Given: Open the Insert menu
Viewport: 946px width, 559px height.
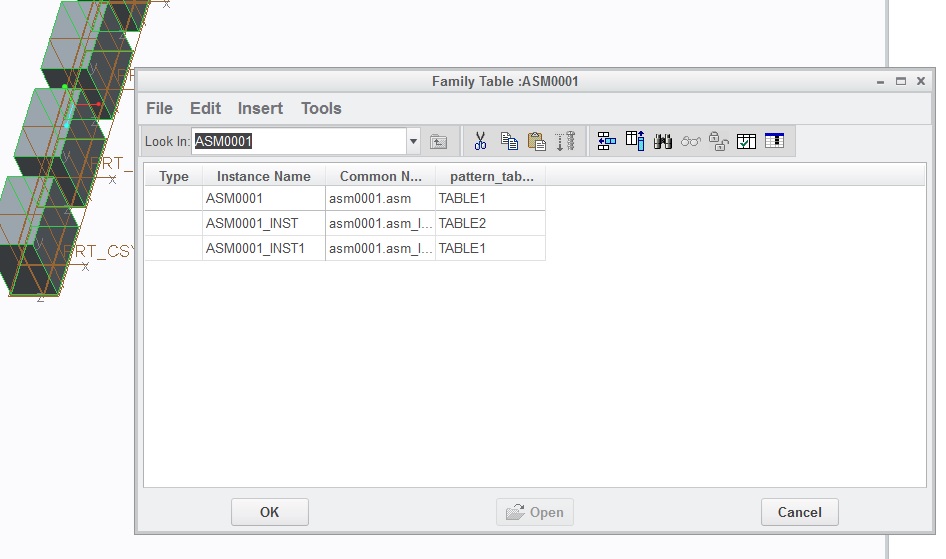Looking at the screenshot, I should 260,109.
